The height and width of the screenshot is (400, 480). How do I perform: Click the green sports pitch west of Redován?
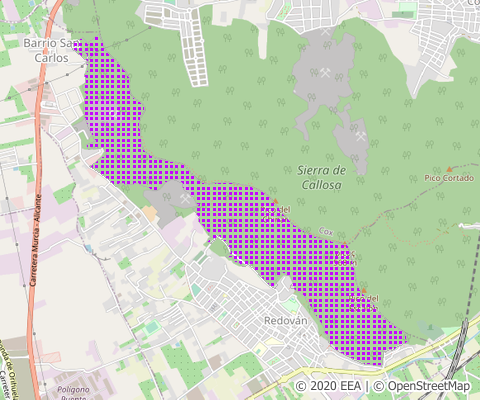pos(152,327)
